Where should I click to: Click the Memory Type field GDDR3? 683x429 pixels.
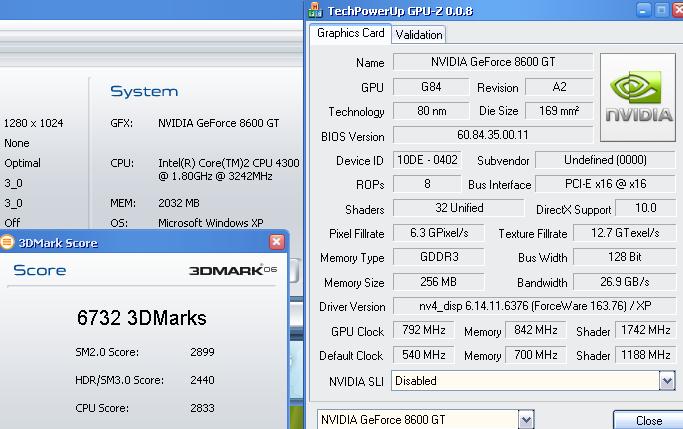[439, 257]
